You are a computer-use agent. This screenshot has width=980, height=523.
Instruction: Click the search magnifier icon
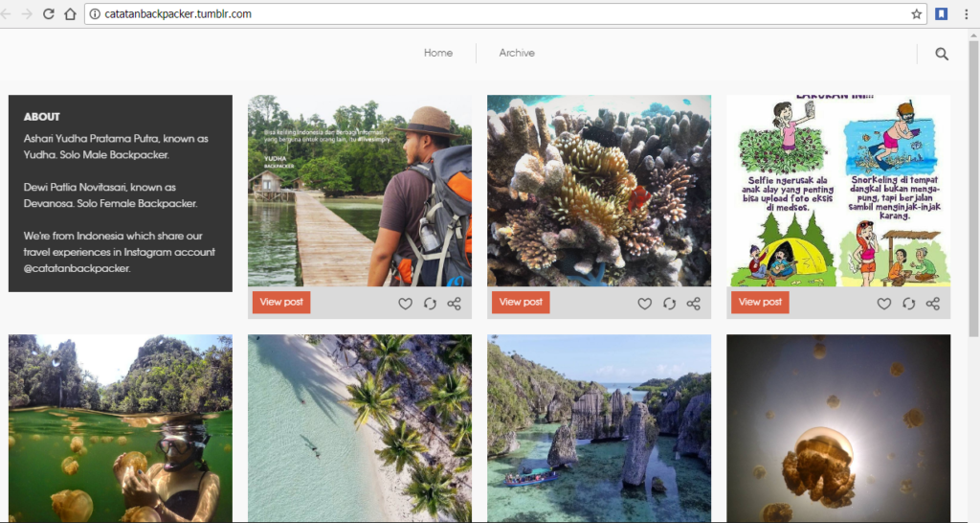(942, 54)
